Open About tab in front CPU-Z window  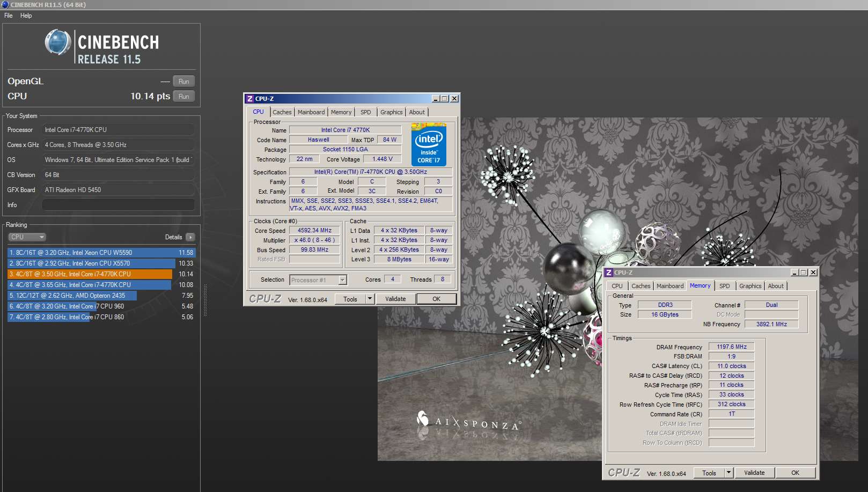[x=417, y=112]
